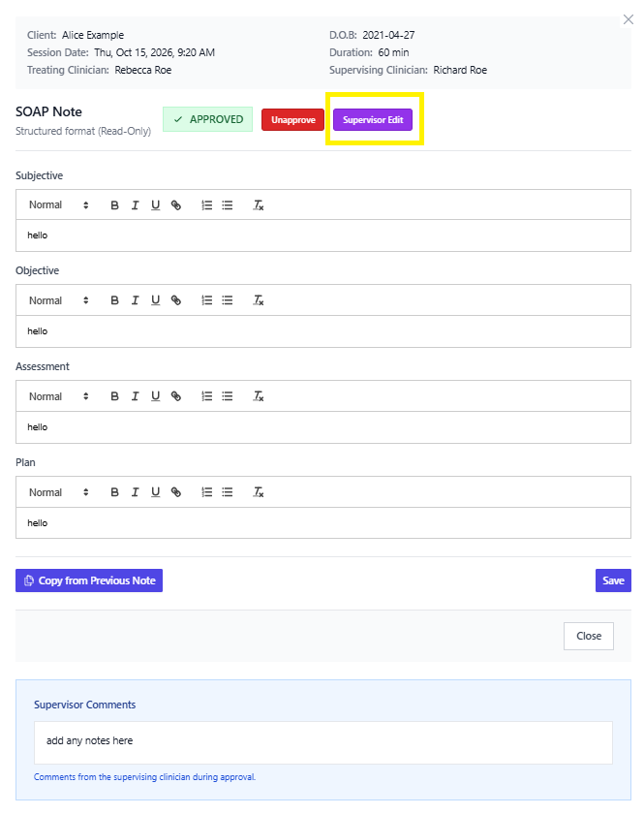Open the Normal style dropdown in Assessment
This screenshot has width=644, height=815.
(59, 396)
